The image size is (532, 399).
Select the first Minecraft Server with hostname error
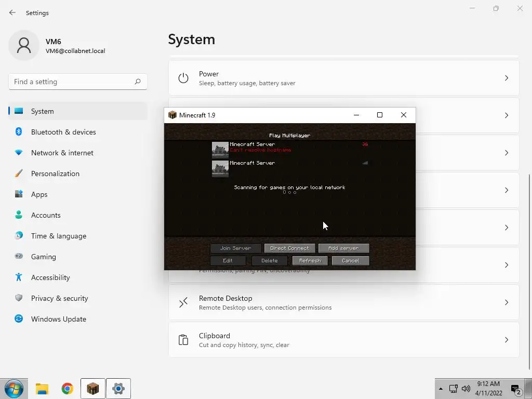(290, 150)
